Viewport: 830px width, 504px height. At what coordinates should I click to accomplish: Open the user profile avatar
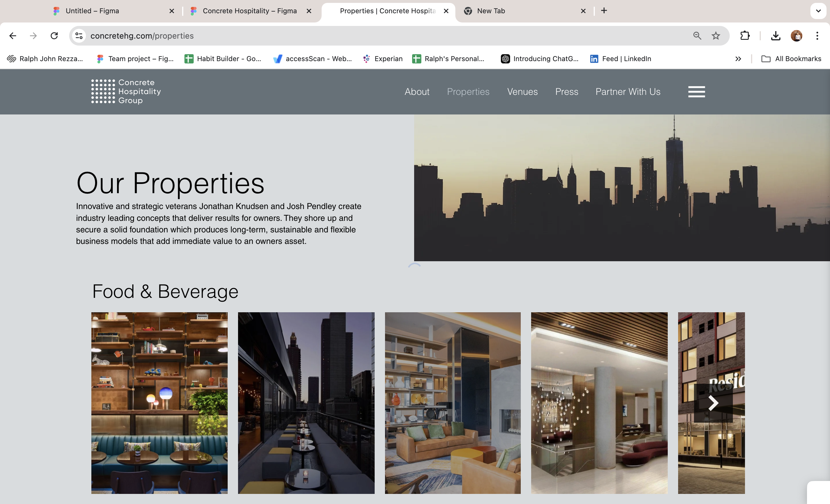pyautogui.click(x=796, y=36)
